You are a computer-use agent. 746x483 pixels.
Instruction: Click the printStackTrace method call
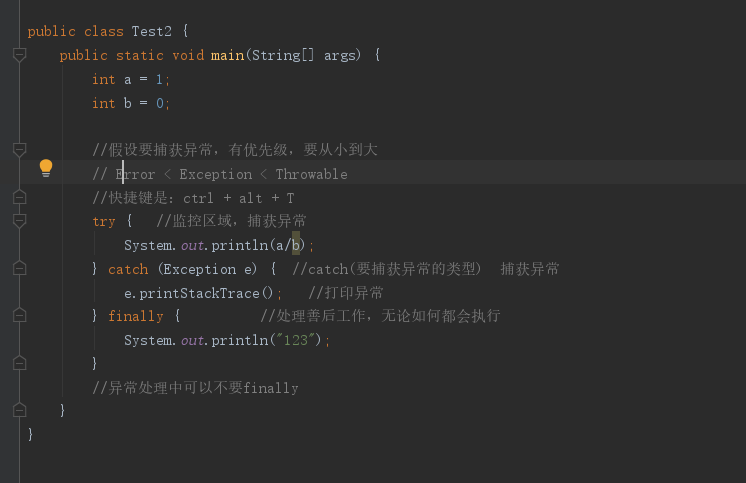coord(205,293)
